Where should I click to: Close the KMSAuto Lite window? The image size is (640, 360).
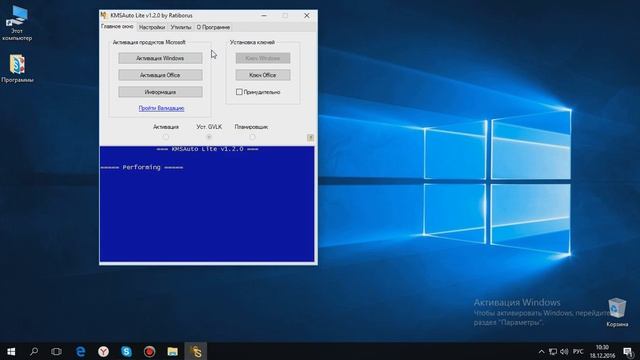coord(307,16)
